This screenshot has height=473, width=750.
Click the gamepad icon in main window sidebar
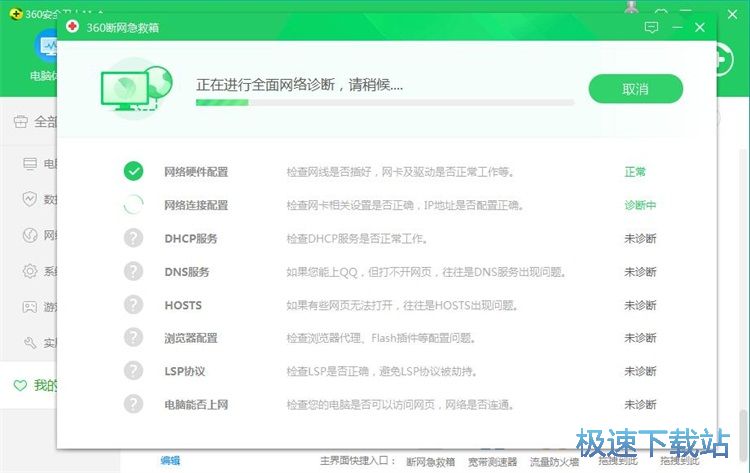click(x=30, y=307)
